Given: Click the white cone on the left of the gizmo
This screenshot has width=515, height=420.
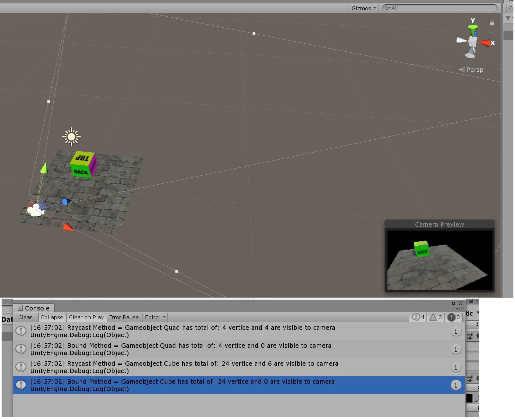Looking at the screenshot, I should 462,40.
